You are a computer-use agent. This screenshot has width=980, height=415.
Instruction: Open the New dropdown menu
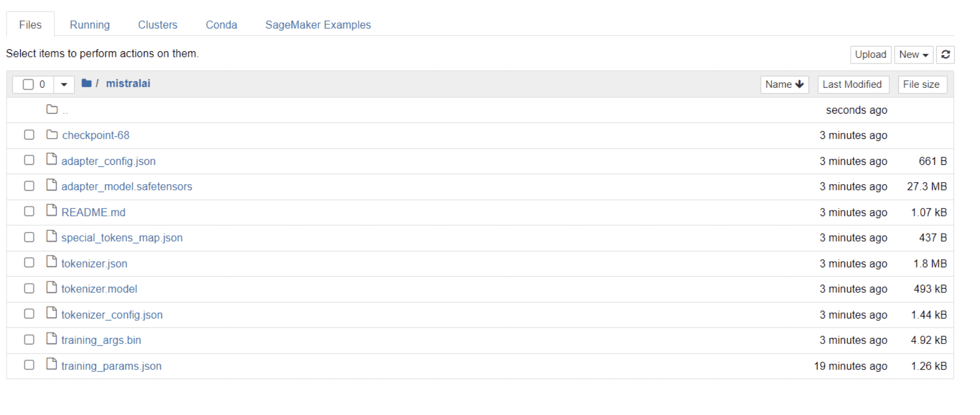[914, 54]
